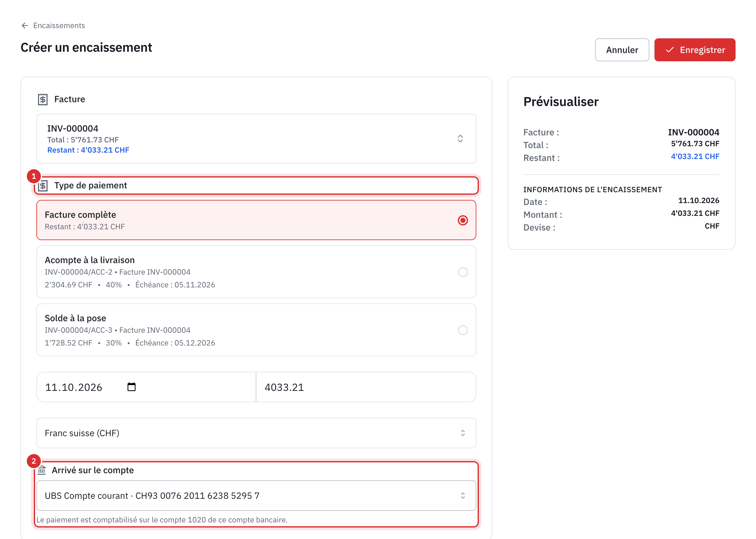Click the 'Créer un encaissement' page title
The image size is (756, 539).
[86, 48]
